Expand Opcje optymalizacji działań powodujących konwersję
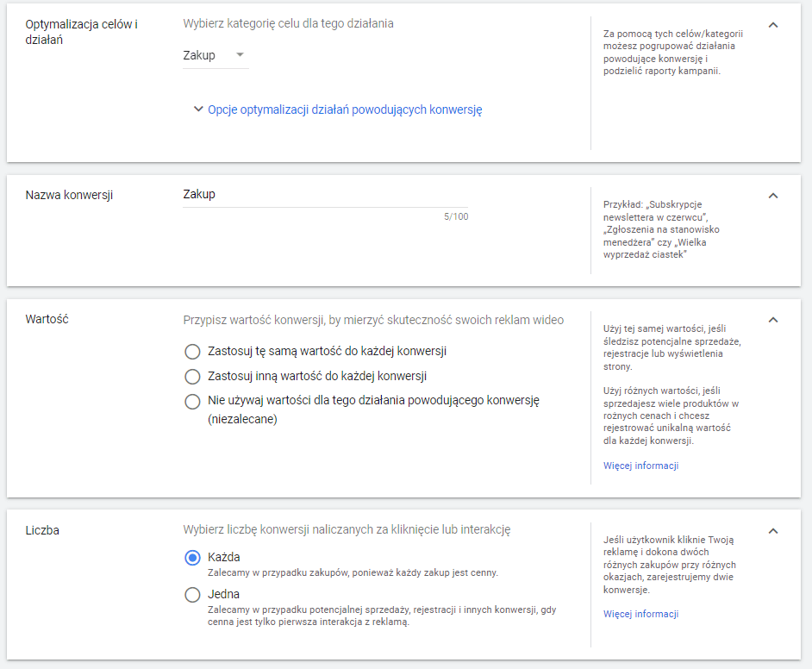Viewport: 812px width, 669px height. [x=345, y=109]
